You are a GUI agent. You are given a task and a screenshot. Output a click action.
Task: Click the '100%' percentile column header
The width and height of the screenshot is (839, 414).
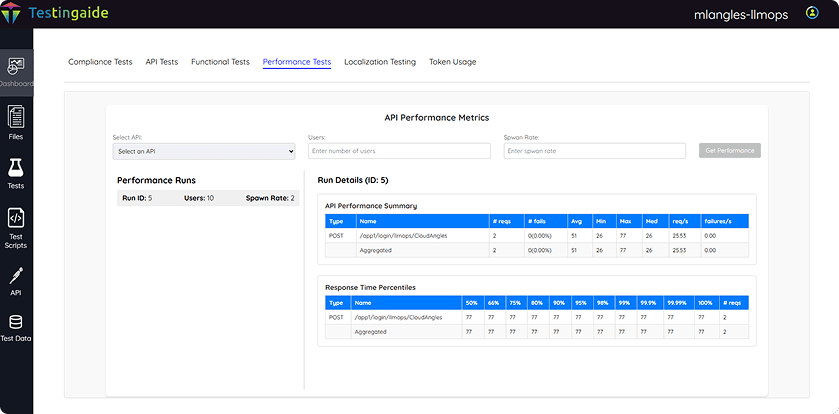click(x=705, y=303)
